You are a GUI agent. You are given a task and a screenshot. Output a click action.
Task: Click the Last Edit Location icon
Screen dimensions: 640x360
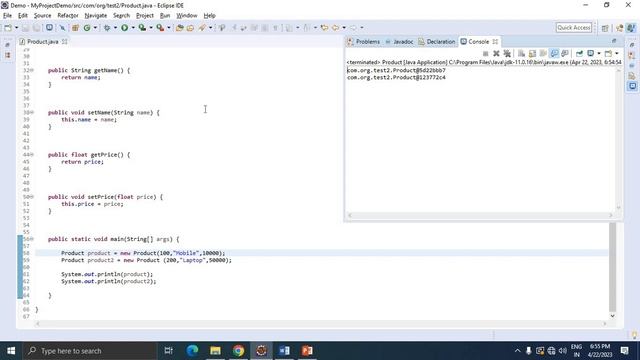click(x=324, y=28)
